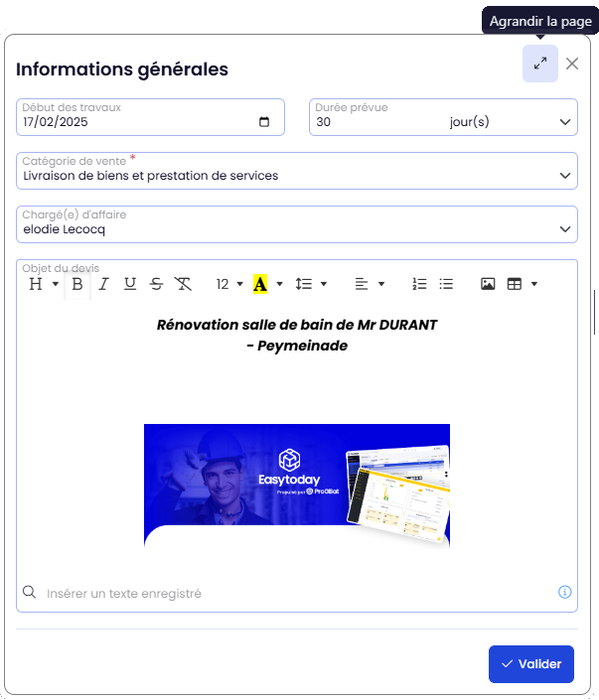Toggle italic text formatting

point(103,284)
